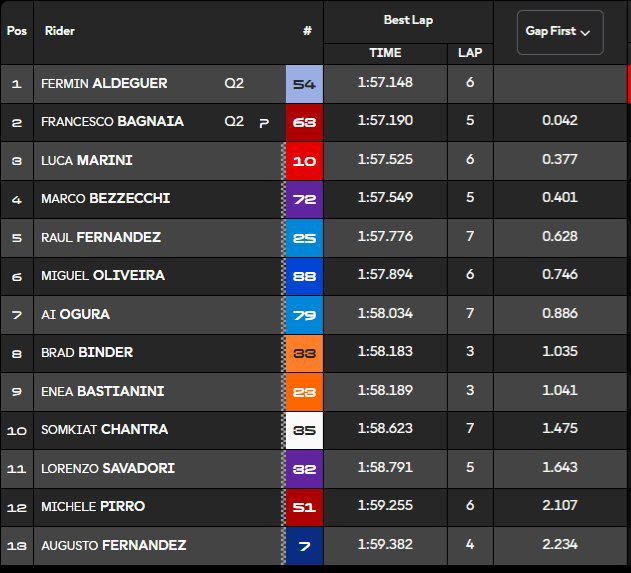Screen dimensions: 631x573
Task: Open rider Enea Bastianini's name
Action: click(x=102, y=391)
